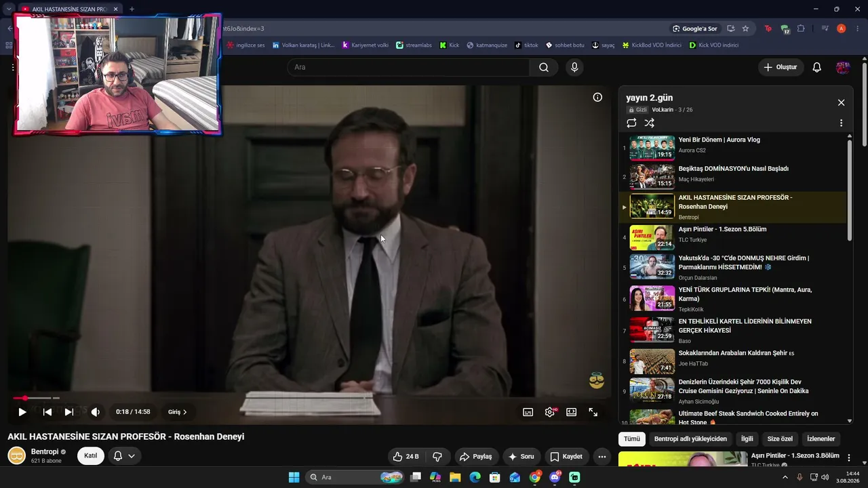Click the search magnifier button
This screenshot has height=488, width=868.
coord(544,67)
